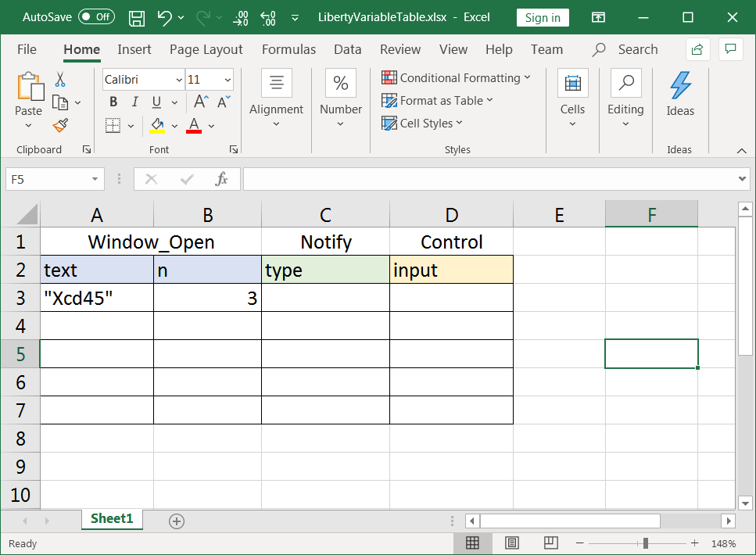Open the Alignment group menu
The image size is (756, 555).
pos(276,98)
